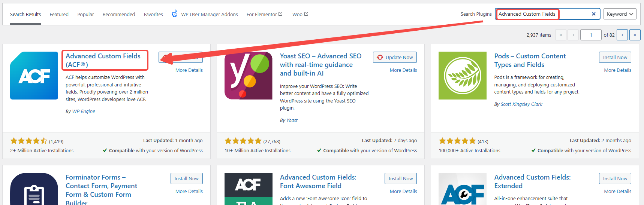The image size is (644, 205).
Task: Open More Details for Advanced Custom Fields
Action: pos(189,70)
